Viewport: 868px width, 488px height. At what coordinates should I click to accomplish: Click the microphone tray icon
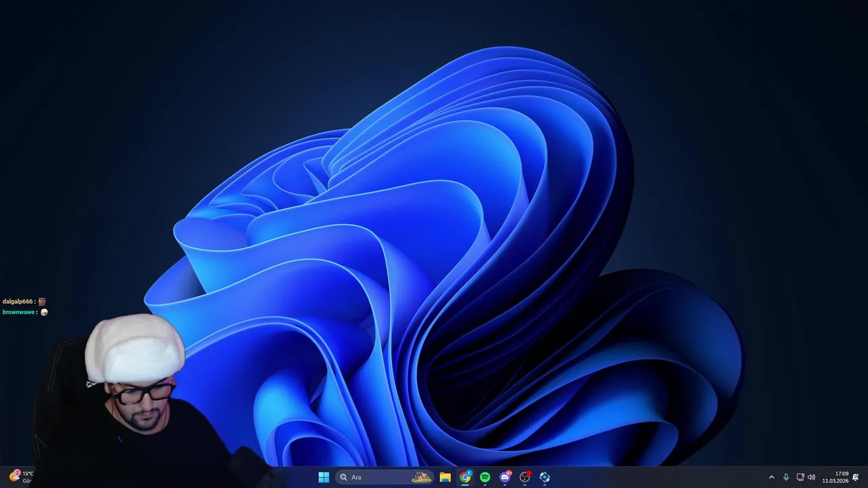click(786, 477)
